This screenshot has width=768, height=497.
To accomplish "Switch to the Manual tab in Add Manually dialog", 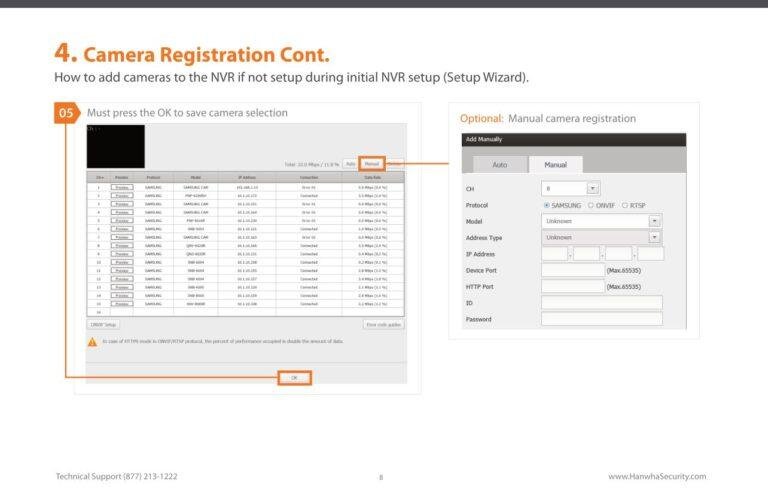I will click(x=555, y=165).
